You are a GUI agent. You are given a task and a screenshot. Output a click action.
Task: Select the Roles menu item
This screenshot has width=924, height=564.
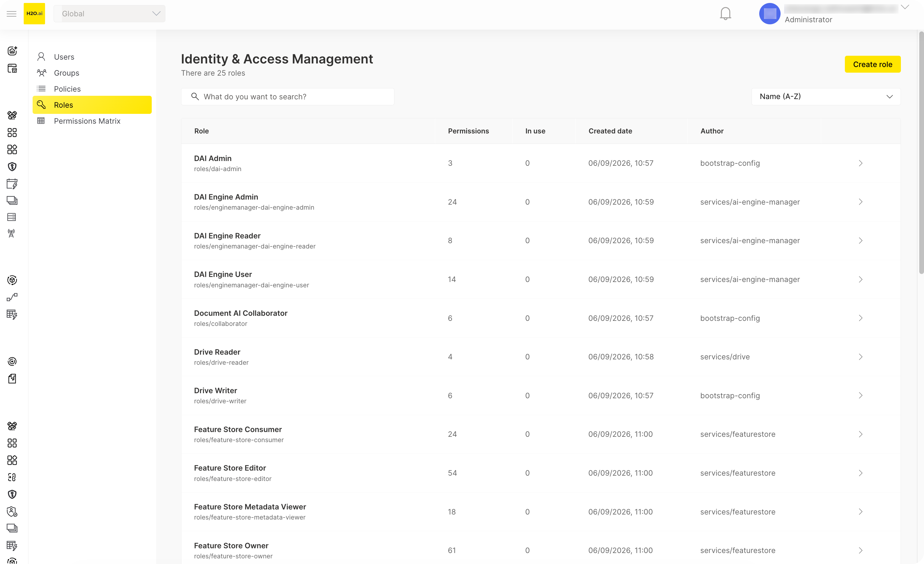[92, 105]
